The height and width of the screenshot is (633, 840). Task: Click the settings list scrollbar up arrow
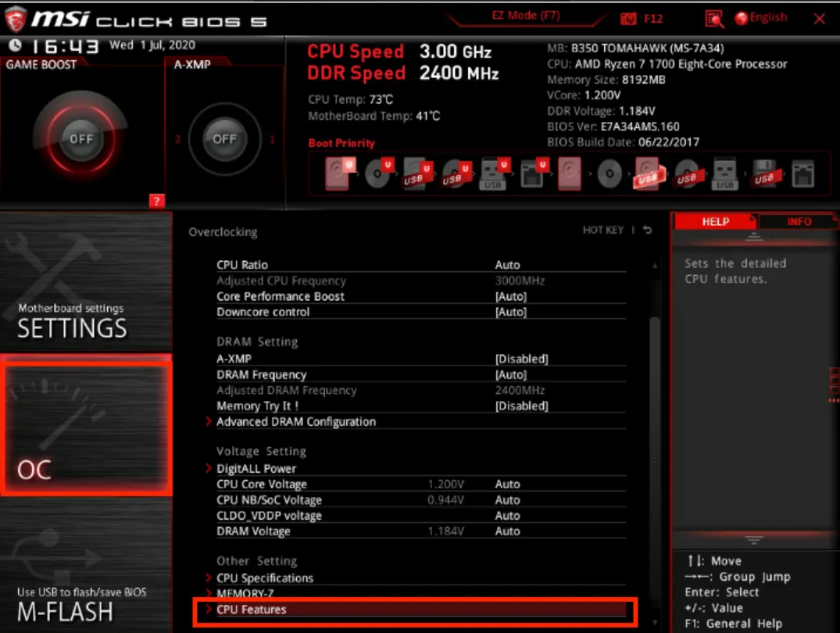655,266
